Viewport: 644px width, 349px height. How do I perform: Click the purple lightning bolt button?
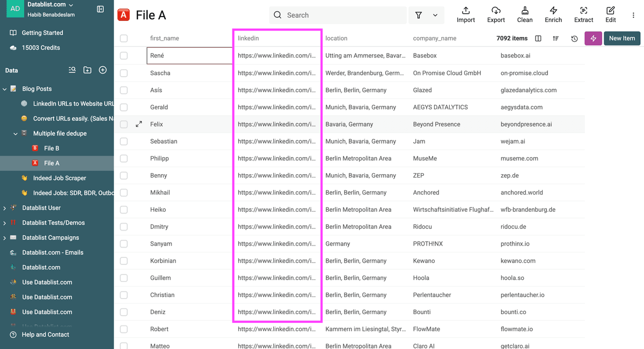[x=593, y=38]
